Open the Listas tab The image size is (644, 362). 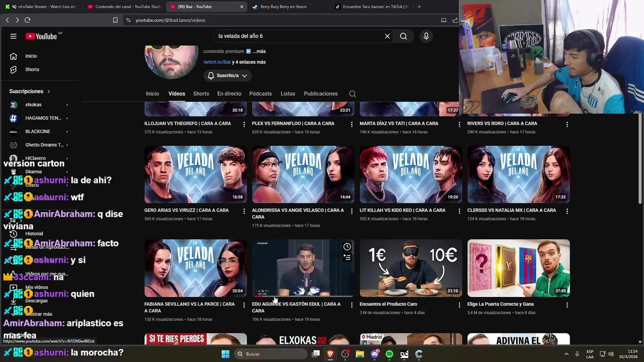288,94
